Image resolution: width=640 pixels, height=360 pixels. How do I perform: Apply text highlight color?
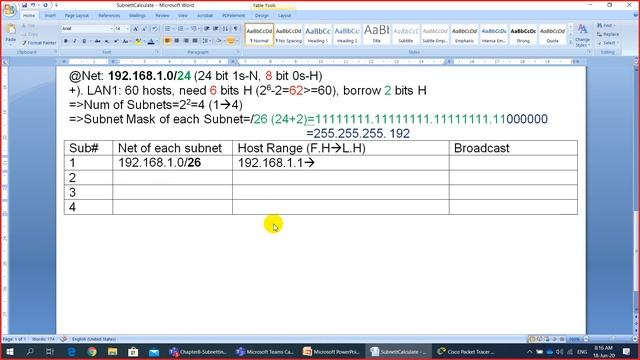(x=138, y=41)
